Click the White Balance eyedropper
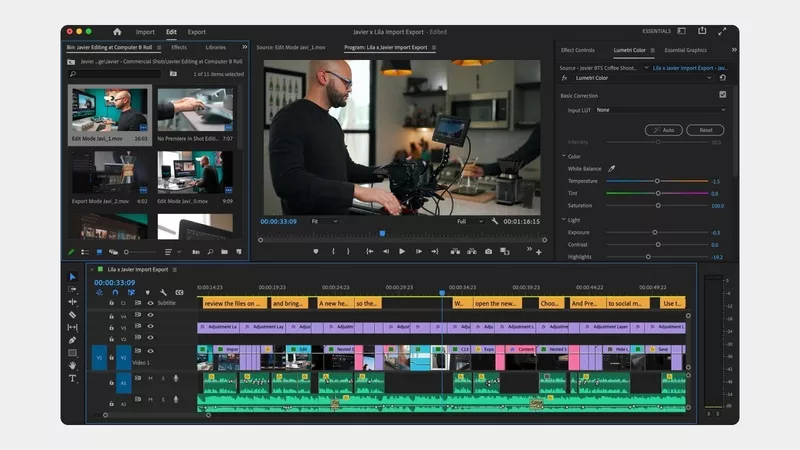 (612, 169)
